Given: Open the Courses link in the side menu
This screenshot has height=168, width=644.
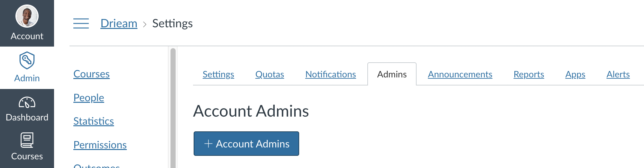Looking at the screenshot, I should pos(92,74).
